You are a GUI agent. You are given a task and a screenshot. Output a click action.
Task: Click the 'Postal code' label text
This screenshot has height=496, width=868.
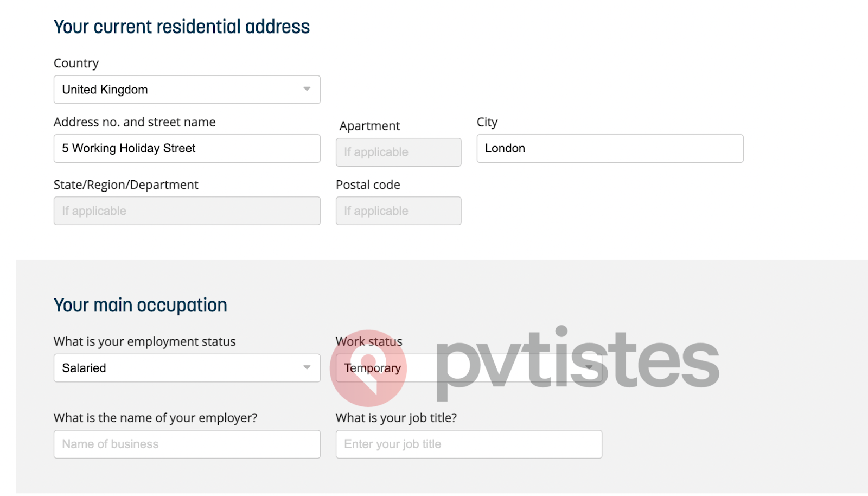pos(368,185)
